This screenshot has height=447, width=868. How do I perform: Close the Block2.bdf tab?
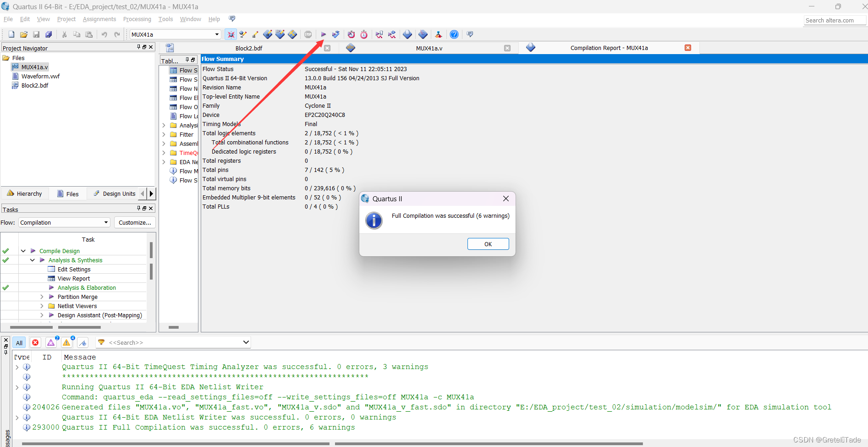(327, 48)
